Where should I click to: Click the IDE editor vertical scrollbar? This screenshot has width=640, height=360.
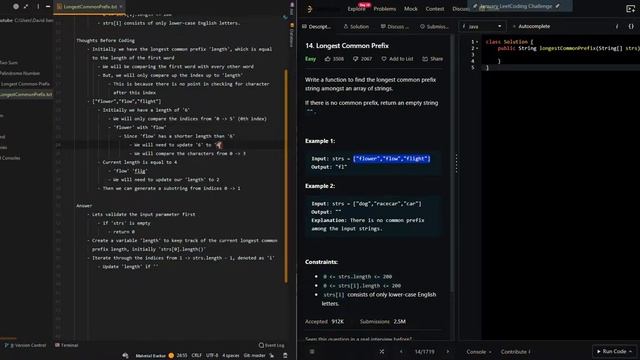[x=286, y=176]
